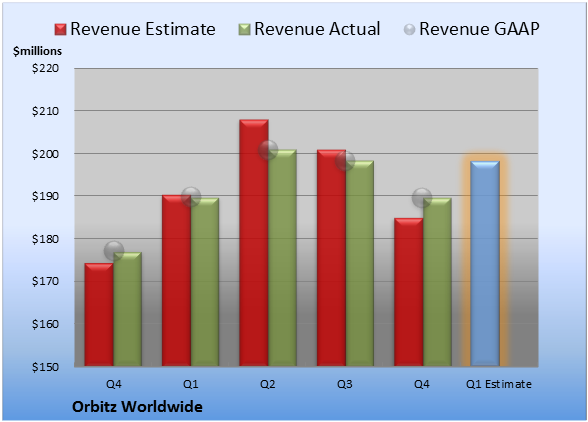The height and width of the screenshot is (422, 588).
Task: Click the GAAP marker above Q3 bars
Action: pos(345,161)
